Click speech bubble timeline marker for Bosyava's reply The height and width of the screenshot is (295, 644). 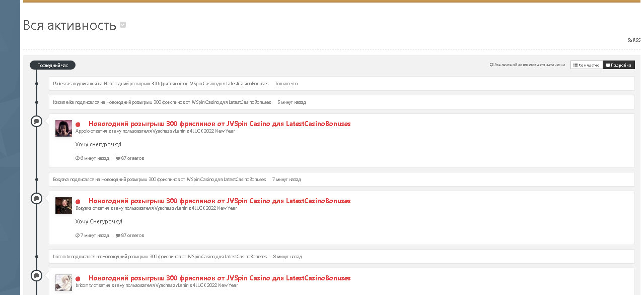click(x=36, y=198)
